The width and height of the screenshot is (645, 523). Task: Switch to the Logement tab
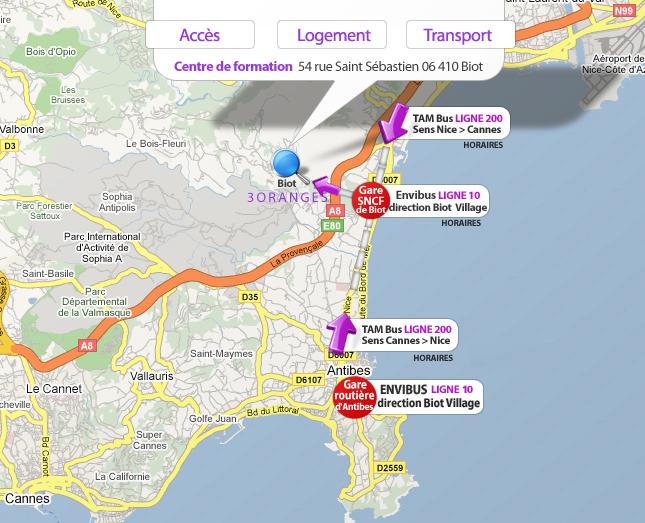[x=333, y=35]
